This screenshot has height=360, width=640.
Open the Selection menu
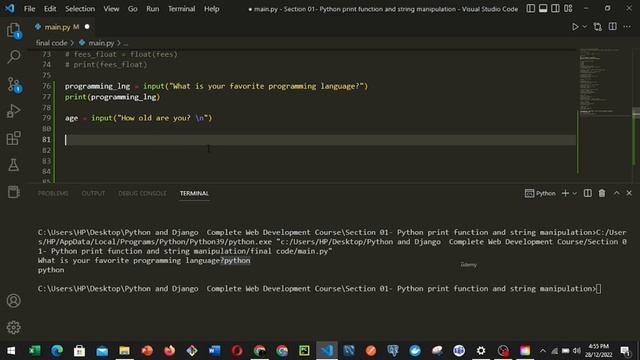[80, 9]
